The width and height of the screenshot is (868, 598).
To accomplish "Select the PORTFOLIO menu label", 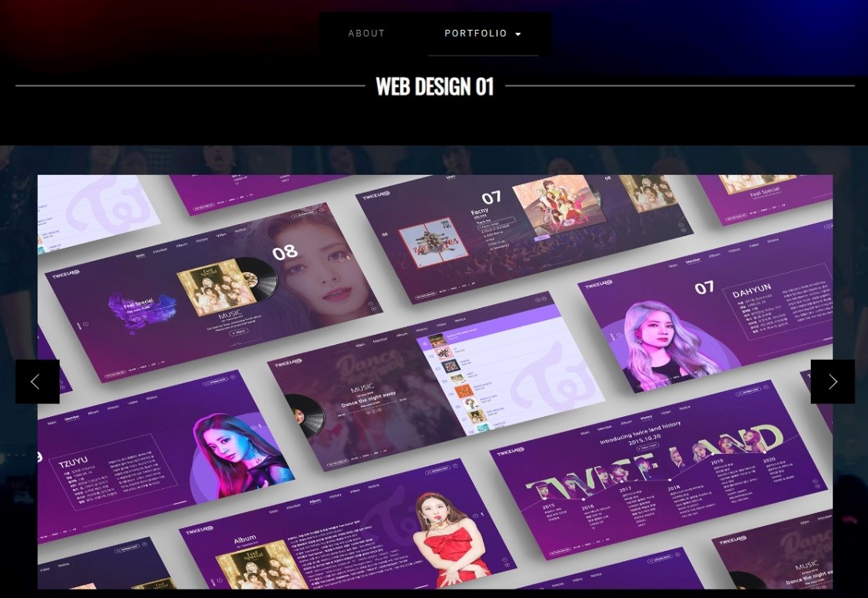I will point(475,34).
